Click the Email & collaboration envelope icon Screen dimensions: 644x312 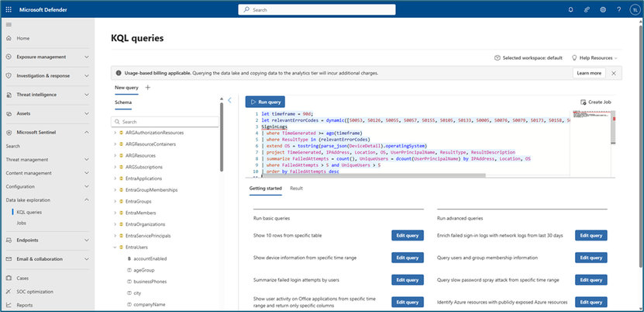pyautogui.click(x=9, y=259)
